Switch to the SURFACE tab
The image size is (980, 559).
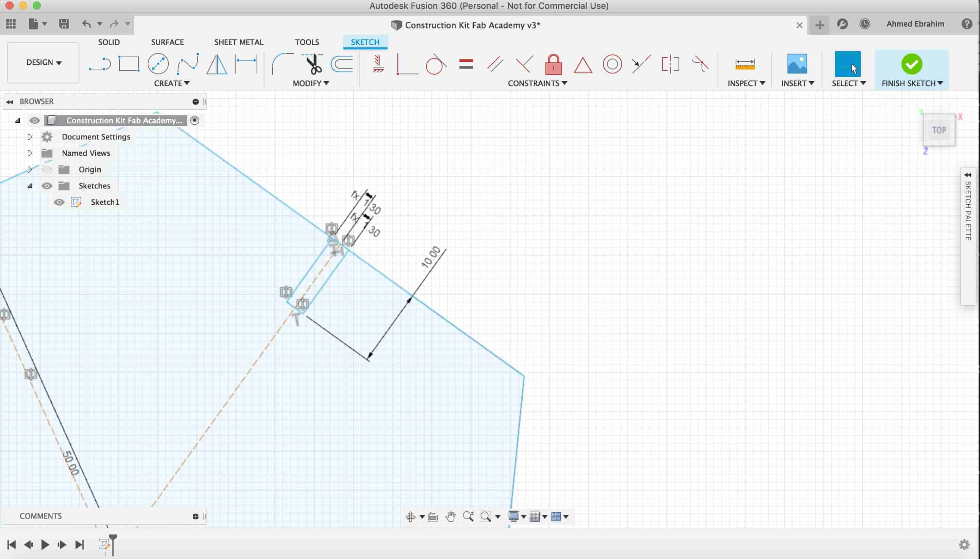tap(167, 42)
